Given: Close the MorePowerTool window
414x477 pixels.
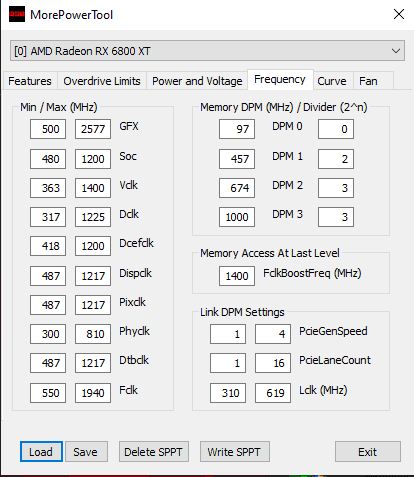Looking at the screenshot, I should [399, 14].
